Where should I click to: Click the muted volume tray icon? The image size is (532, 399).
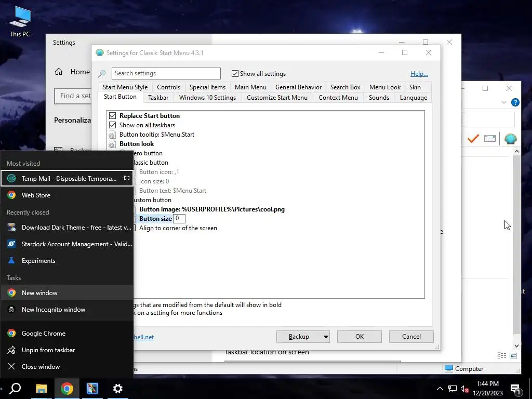[465, 389]
